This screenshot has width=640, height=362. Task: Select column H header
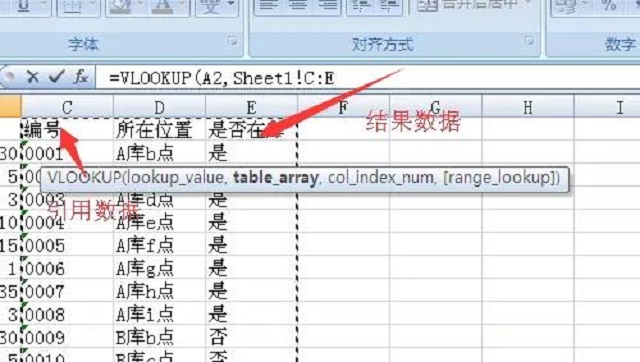pyautogui.click(x=528, y=108)
